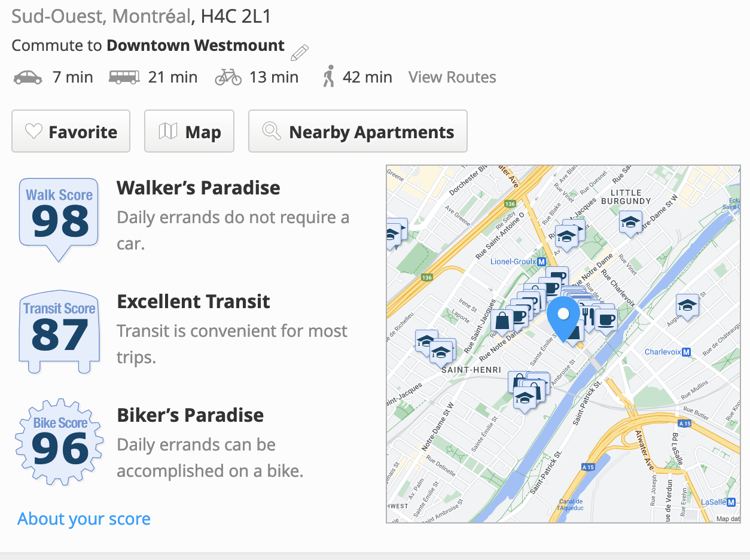This screenshot has height=560, width=750.
Task: Click the Bike Score 96 gear badge
Action: pos(59,443)
